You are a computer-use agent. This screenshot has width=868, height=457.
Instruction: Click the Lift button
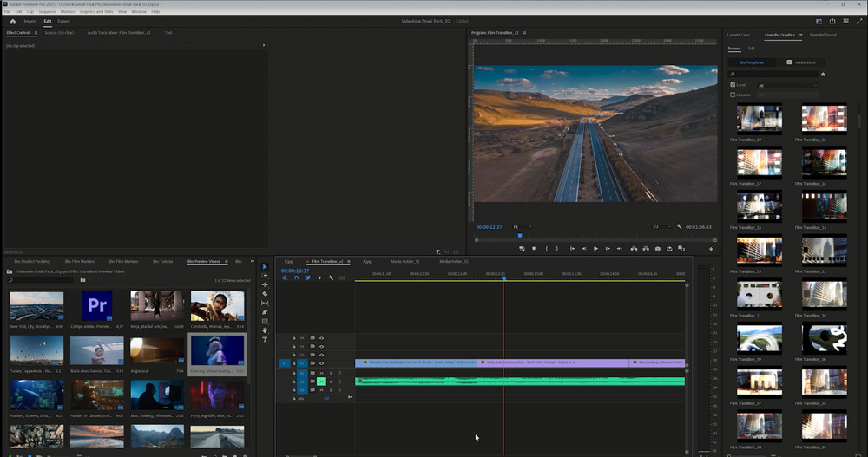[x=634, y=248]
